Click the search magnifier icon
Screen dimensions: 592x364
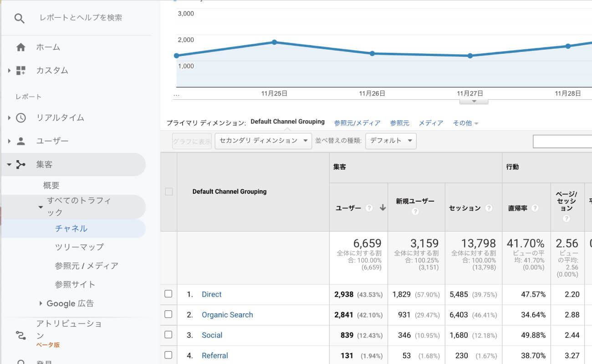click(x=19, y=19)
